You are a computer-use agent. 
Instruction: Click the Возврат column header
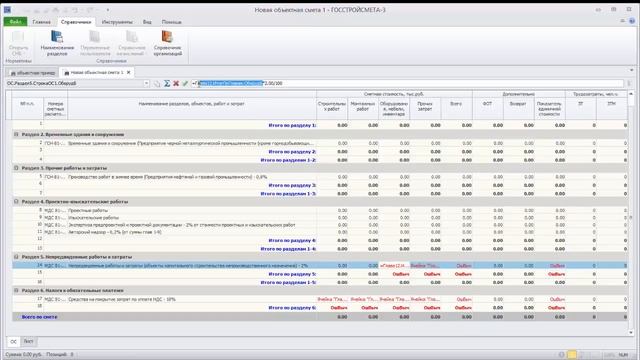[519, 109]
